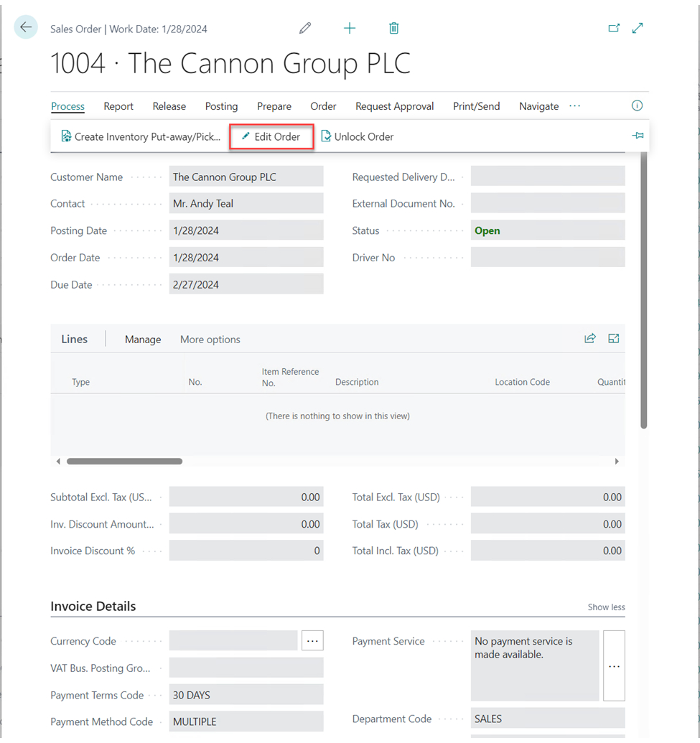This screenshot has width=700, height=743.
Task: Click the Description column header
Action: 357,382
